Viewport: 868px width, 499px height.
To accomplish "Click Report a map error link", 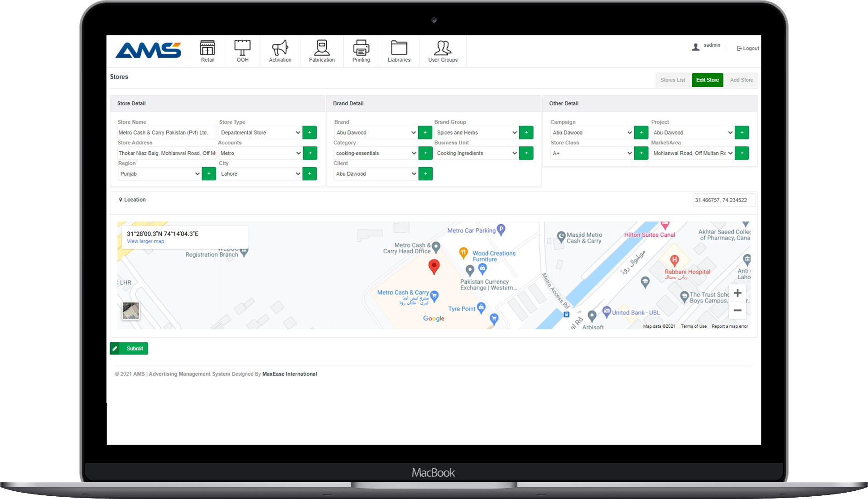I will [730, 326].
